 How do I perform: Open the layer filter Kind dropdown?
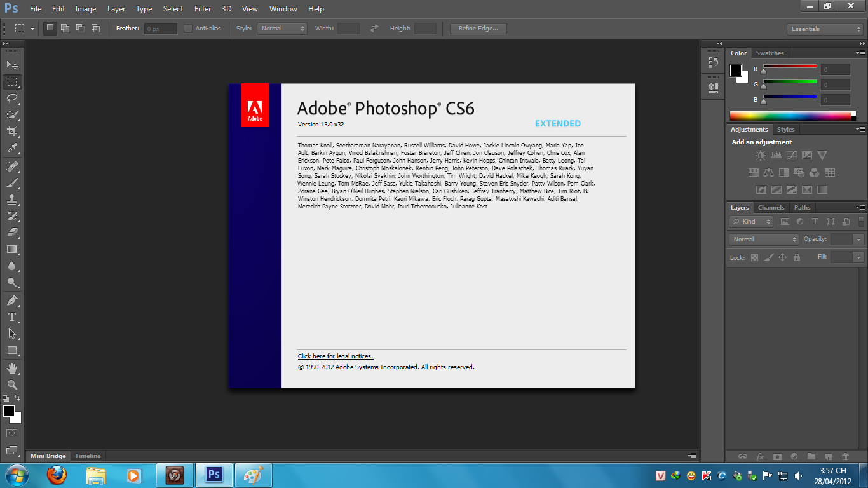(751, 222)
